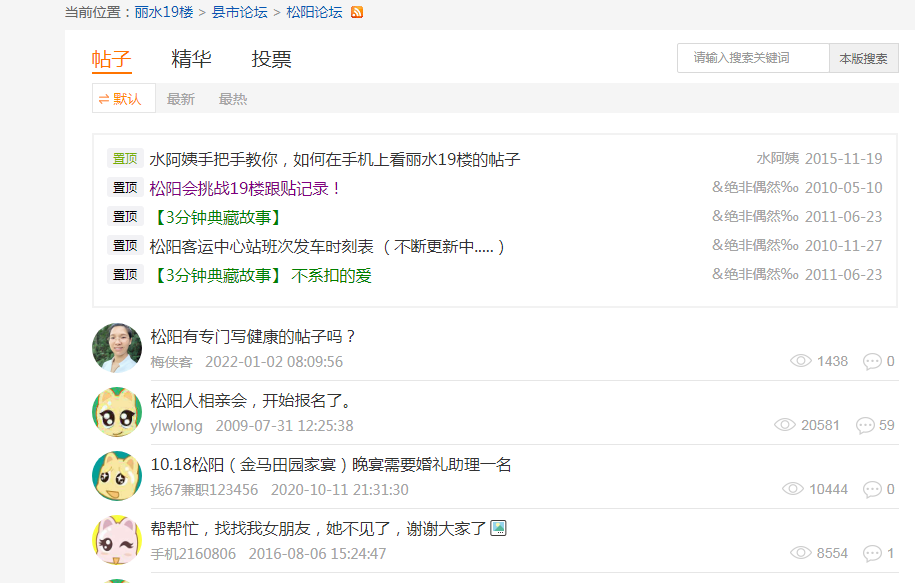Click the avatar of 找67兼职123456
The height and width of the screenshot is (583, 915).
[117, 476]
